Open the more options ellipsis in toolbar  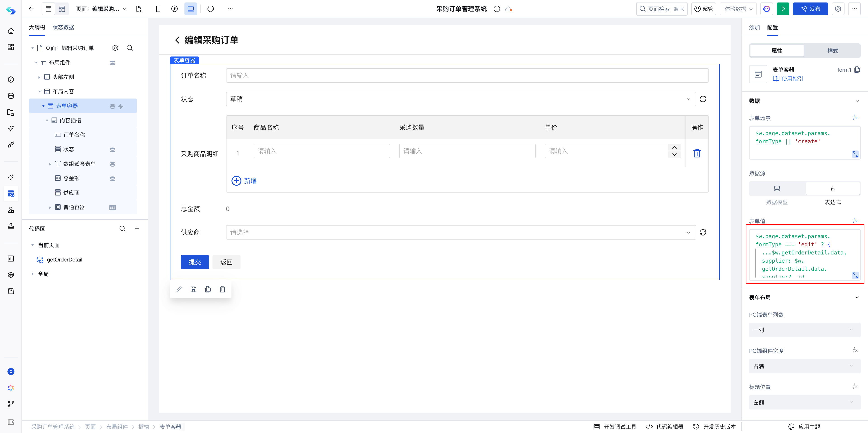[231, 9]
